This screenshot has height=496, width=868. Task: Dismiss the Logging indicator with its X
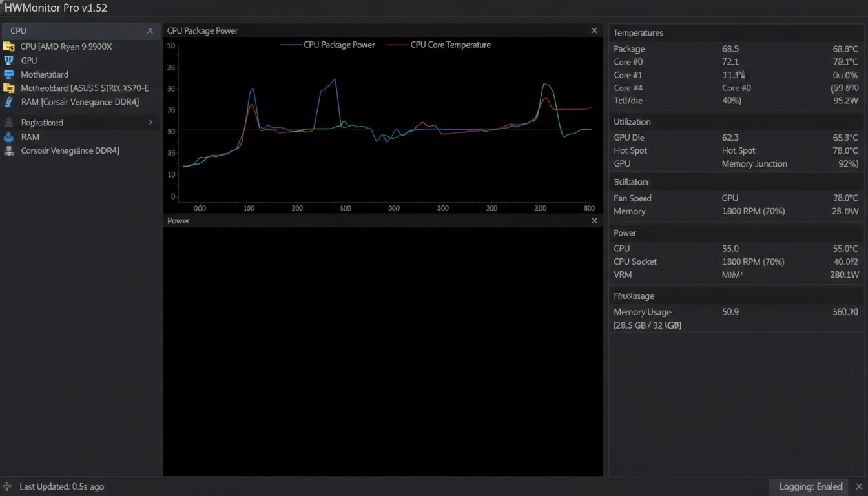click(859, 486)
